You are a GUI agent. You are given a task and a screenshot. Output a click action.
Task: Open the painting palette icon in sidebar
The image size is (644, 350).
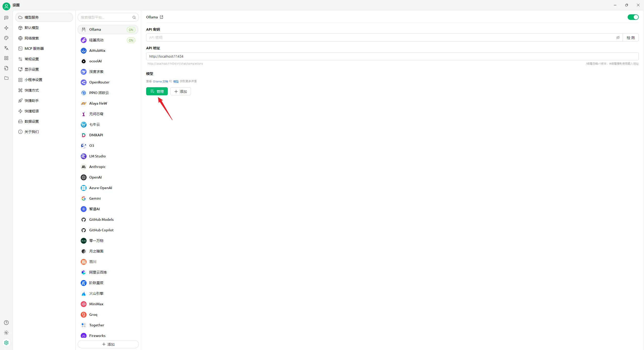point(6,38)
